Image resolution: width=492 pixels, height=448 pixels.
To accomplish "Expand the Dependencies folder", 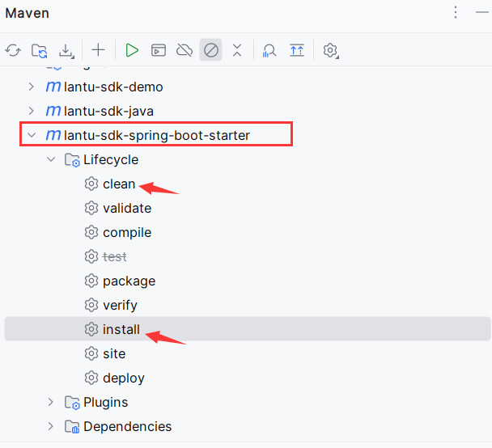I will 50,426.
